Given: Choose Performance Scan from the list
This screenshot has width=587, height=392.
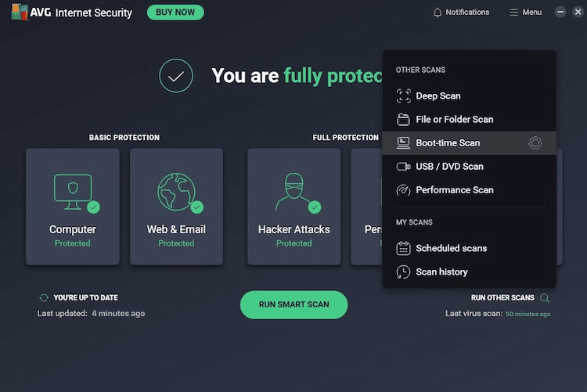Looking at the screenshot, I should pos(469,190).
